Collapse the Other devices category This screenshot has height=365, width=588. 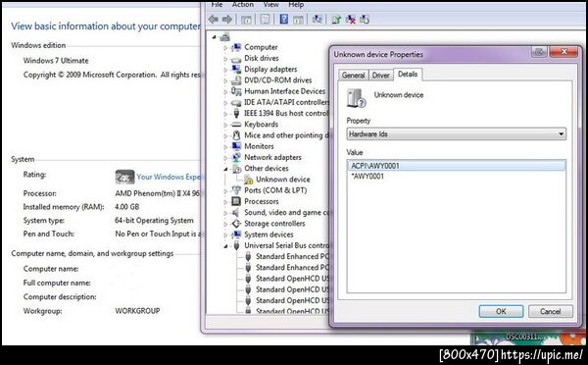225,169
